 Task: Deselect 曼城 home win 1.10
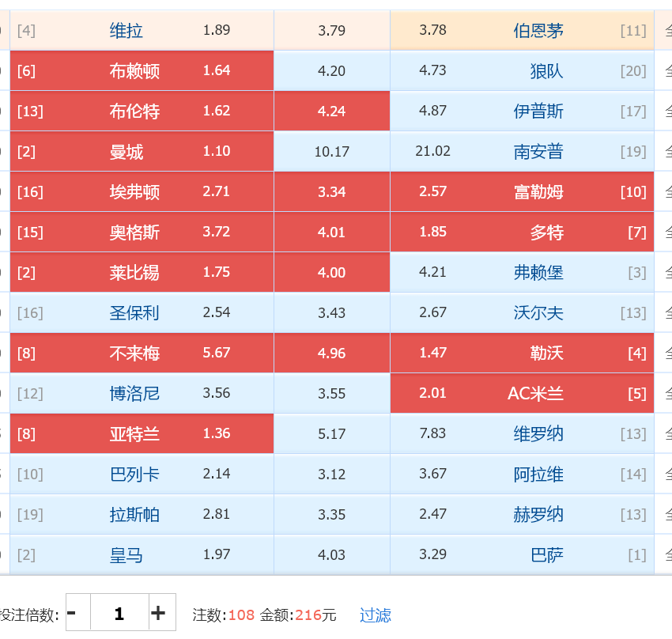point(142,151)
